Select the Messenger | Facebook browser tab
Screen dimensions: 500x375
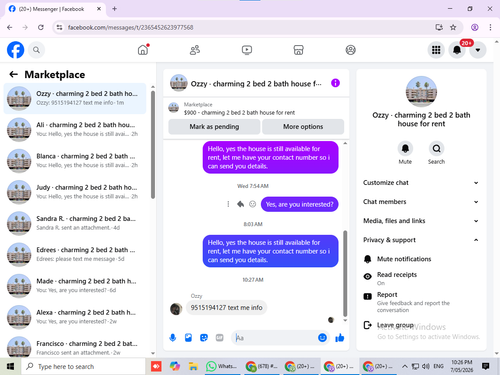(55, 9)
